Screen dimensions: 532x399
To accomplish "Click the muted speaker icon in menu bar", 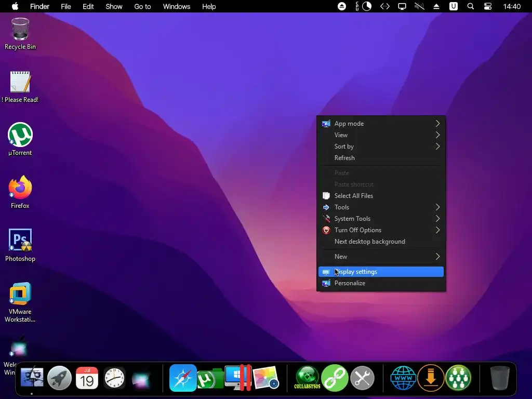I will pos(419,6).
